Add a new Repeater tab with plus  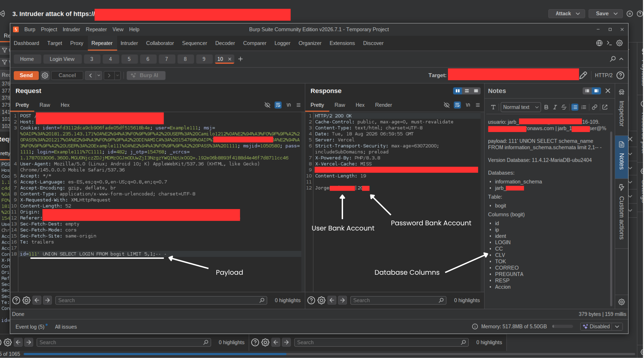coord(241,59)
